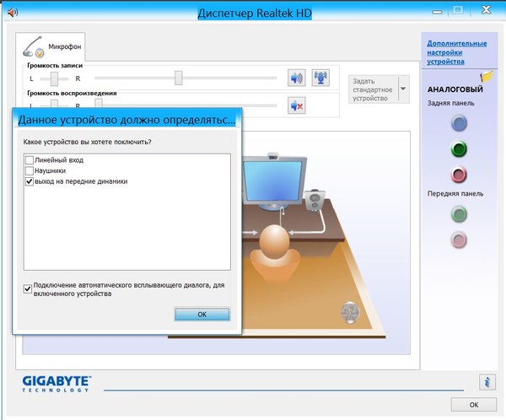This screenshot has width=506, height=420.
Task: Click the microphone boost icon
Action: tap(320, 78)
